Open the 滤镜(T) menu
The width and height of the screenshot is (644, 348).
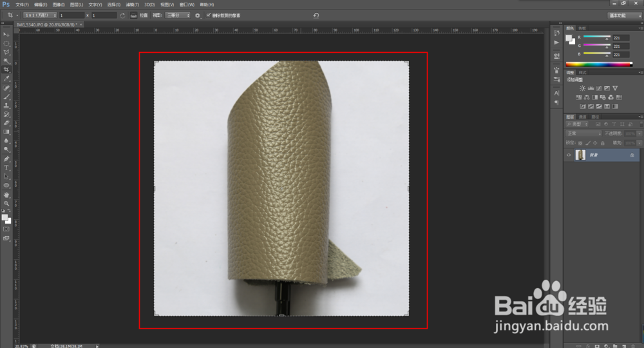tap(132, 5)
